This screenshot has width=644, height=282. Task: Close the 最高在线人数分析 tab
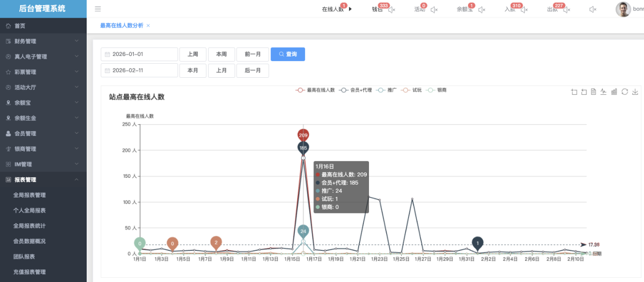pos(148,25)
